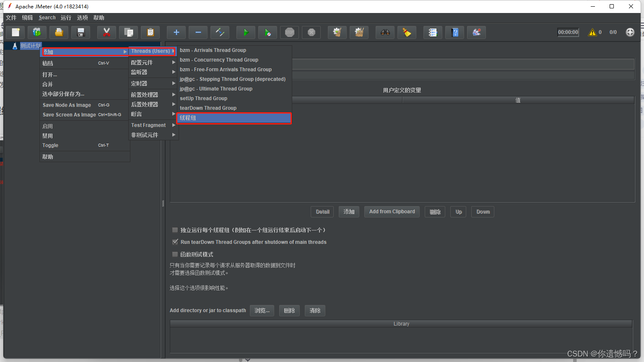Choose bzm - Concurrency Thread Group
The image size is (644, 362).
pyautogui.click(x=234, y=60)
